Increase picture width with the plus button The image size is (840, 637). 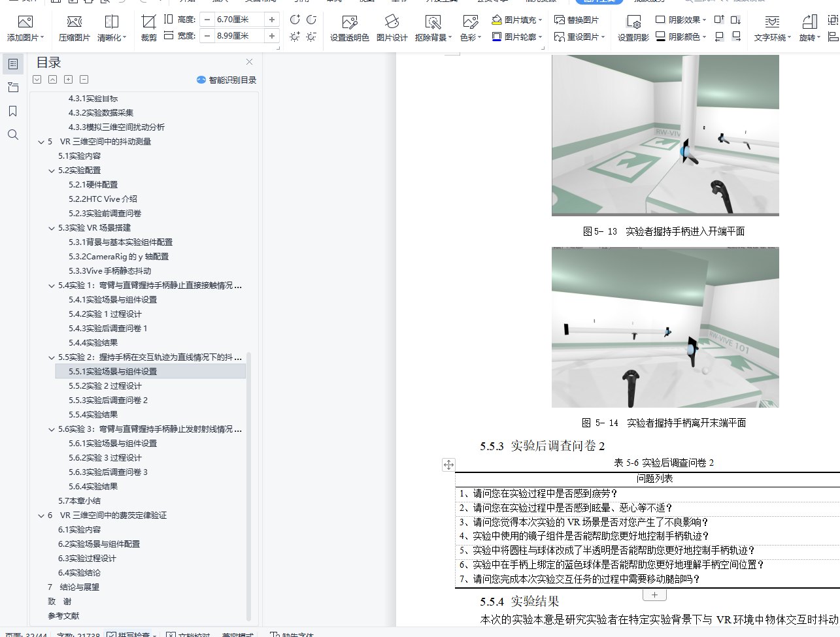click(272, 36)
